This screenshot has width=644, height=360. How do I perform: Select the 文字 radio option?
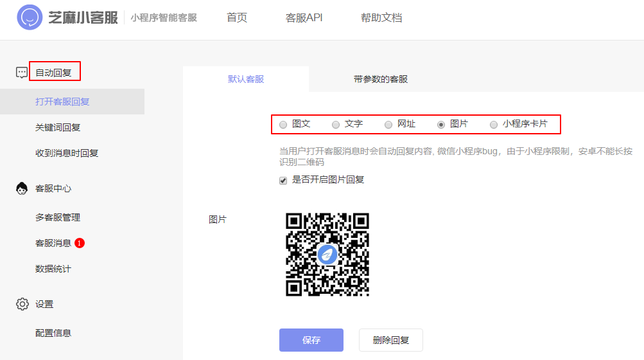coord(336,125)
